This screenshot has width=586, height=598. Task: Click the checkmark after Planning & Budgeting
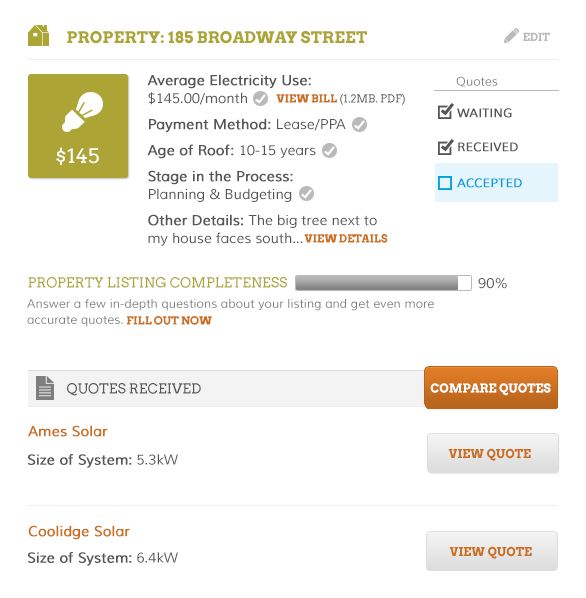(306, 194)
